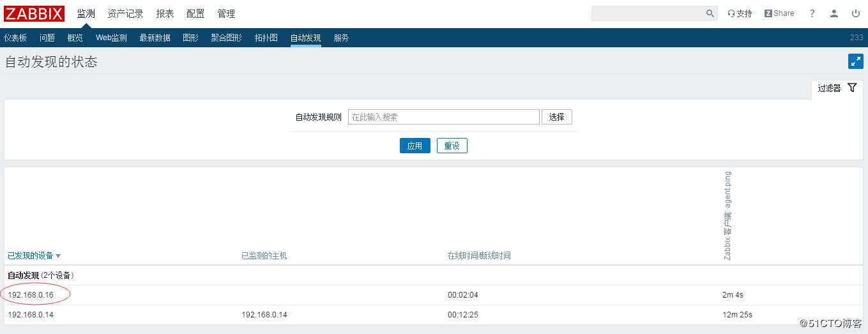Click the 已监测的主机 column header
Viewport: 868px width, 334px height.
point(264,255)
